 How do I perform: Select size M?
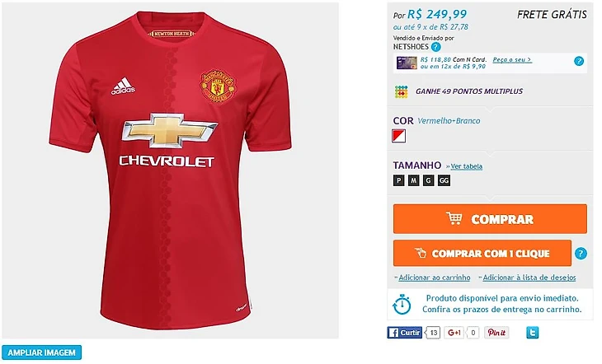click(x=413, y=180)
